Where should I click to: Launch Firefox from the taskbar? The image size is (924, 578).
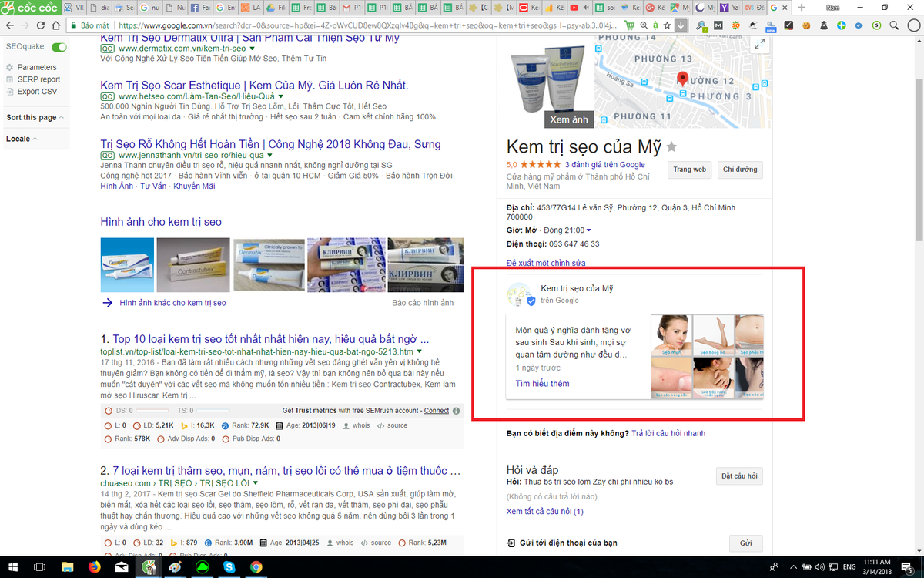[95, 567]
